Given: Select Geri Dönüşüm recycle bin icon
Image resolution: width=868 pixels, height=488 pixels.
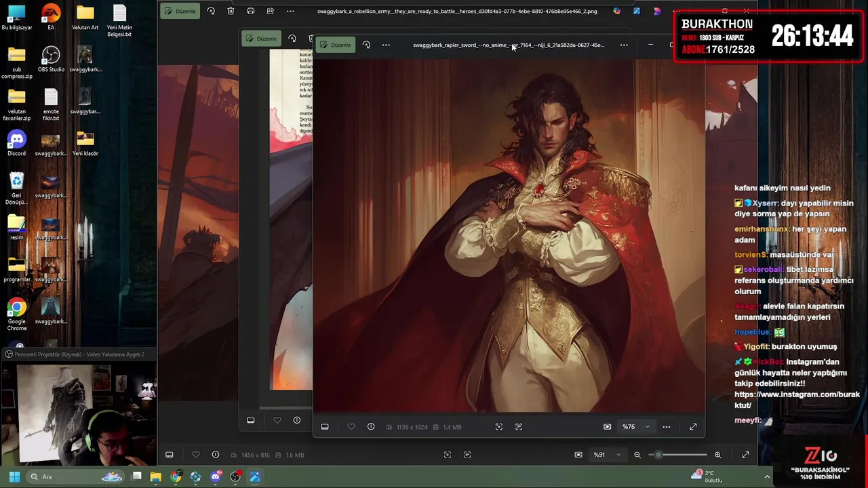Looking at the screenshot, I should tap(17, 189).
